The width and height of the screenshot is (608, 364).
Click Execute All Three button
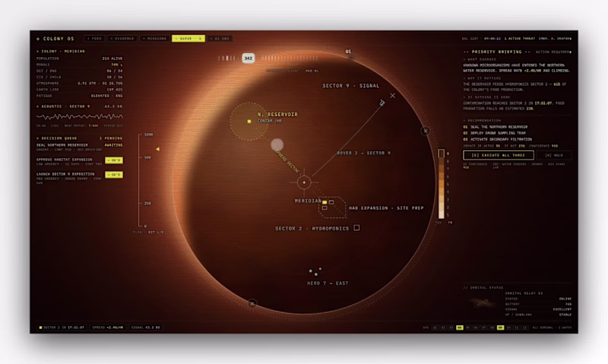pyautogui.click(x=499, y=155)
